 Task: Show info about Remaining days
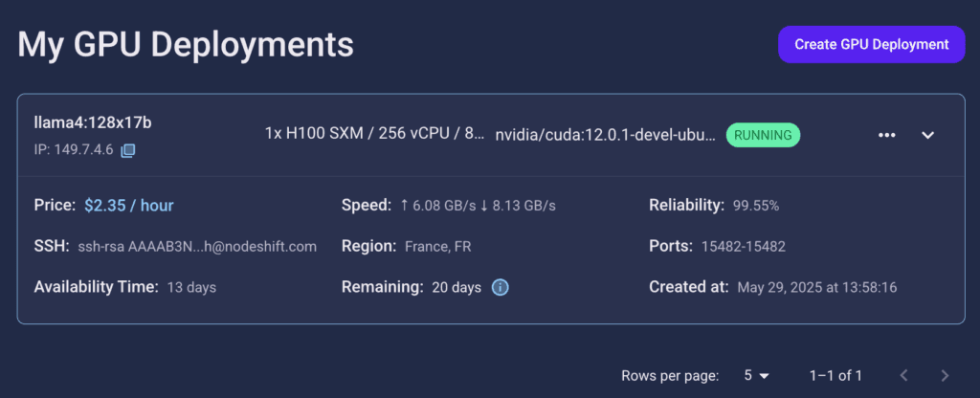500,287
